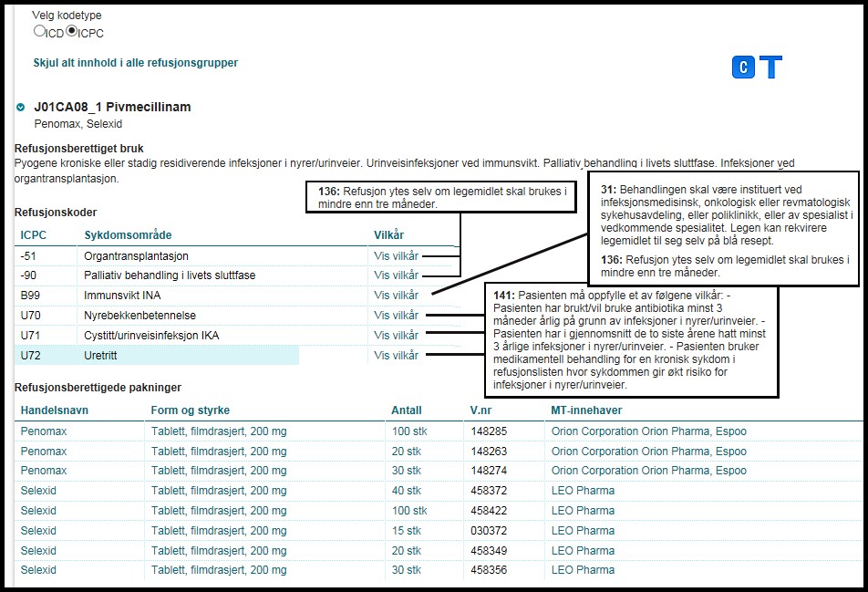Viewport: 868px width, 592px height.
Task: Select the ICPC code type radio button
Action: [72, 31]
